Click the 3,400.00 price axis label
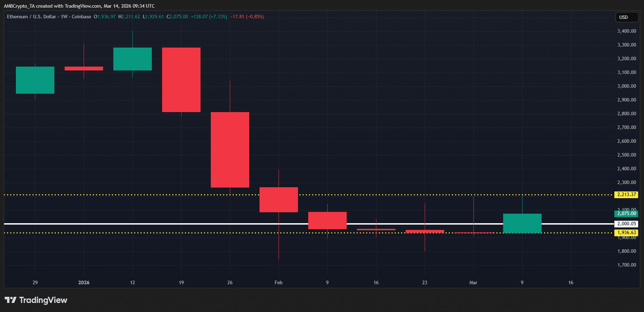Image resolution: width=644 pixels, height=312 pixels. [x=627, y=31]
